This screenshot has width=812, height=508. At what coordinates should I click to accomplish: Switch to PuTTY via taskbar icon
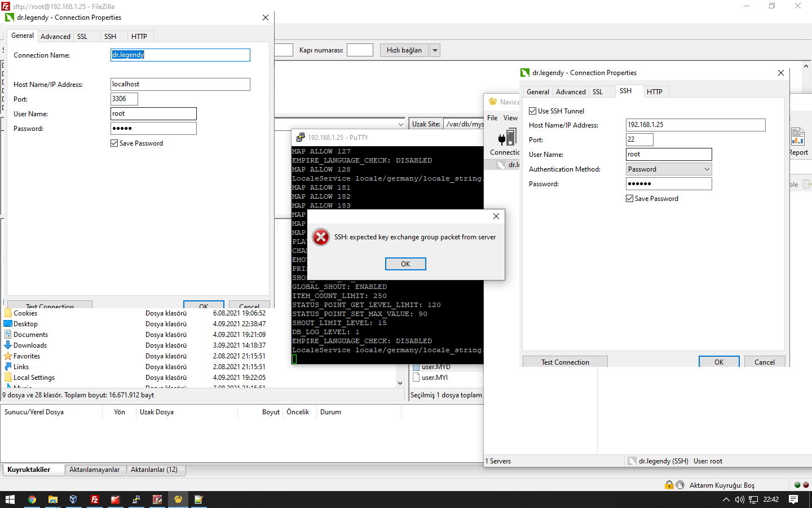(x=136, y=500)
